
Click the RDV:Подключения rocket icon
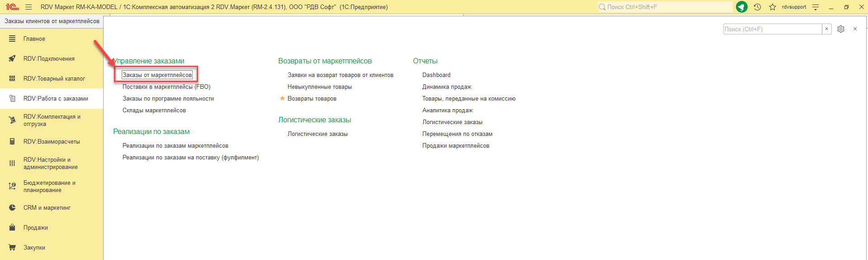click(12, 59)
